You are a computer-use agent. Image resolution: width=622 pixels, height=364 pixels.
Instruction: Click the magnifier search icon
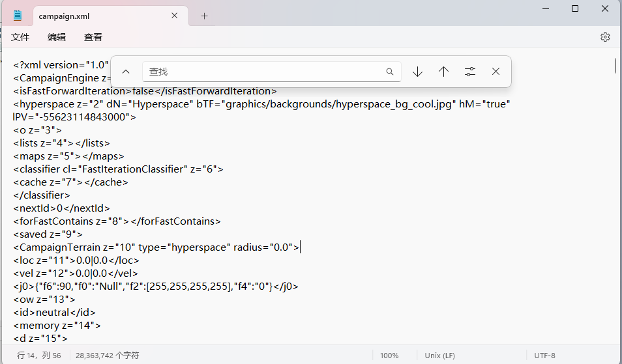[390, 72]
